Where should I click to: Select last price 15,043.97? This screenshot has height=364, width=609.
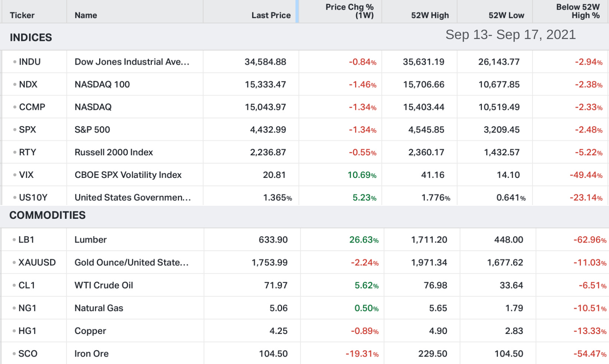[265, 107]
